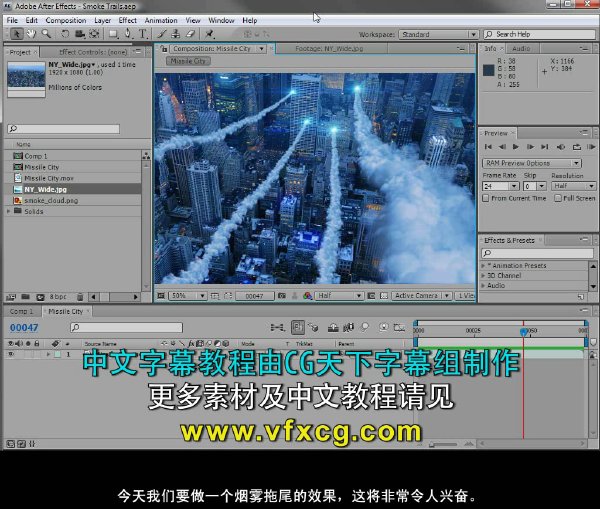This screenshot has height=509, width=600.
Task: Toggle transparency grid icon in viewer
Action: click(x=384, y=295)
